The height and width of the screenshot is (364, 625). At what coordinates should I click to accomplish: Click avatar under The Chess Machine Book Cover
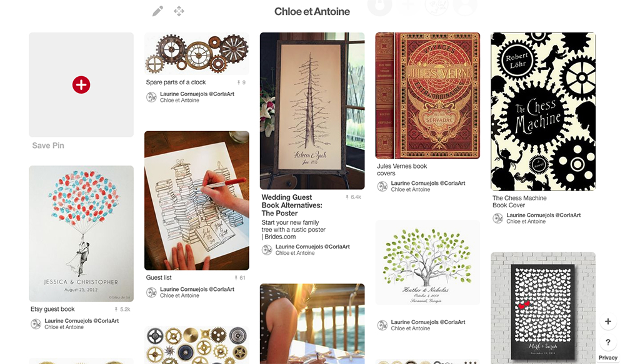point(498,219)
